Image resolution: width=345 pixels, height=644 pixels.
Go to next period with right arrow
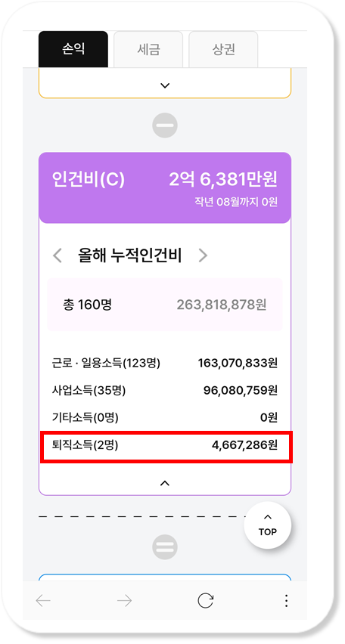203,255
